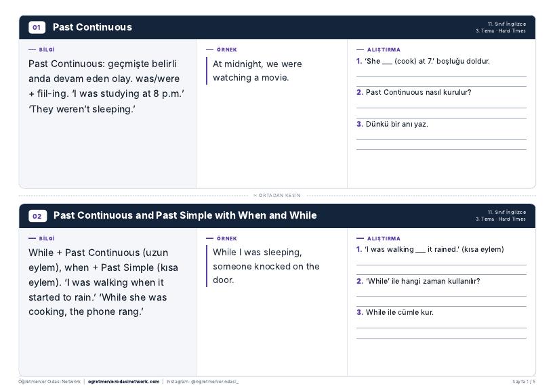Click answer line under 'Past Continuous nasıl kurulur?'
555x392 pixels.
click(441, 108)
